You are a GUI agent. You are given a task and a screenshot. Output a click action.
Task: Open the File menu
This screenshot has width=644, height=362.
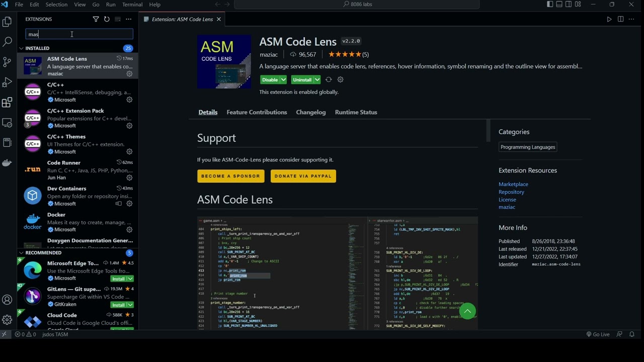(19, 5)
